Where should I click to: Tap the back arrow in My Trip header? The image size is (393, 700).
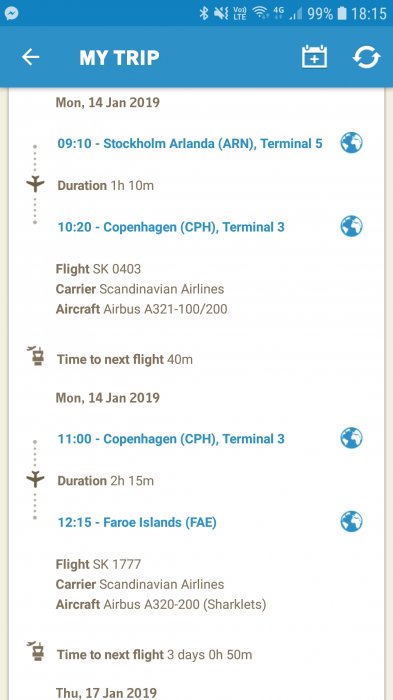pyautogui.click(x=31, y=57)
